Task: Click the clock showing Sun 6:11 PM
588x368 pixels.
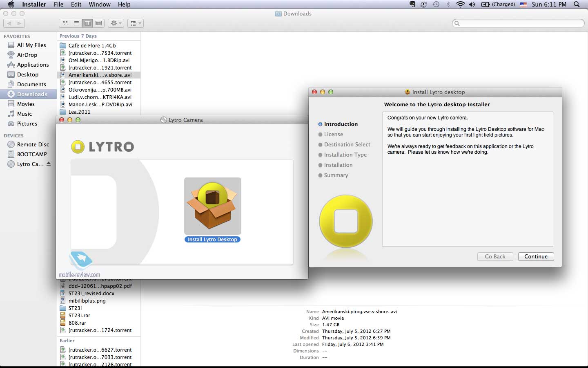Action: point(549,4)
